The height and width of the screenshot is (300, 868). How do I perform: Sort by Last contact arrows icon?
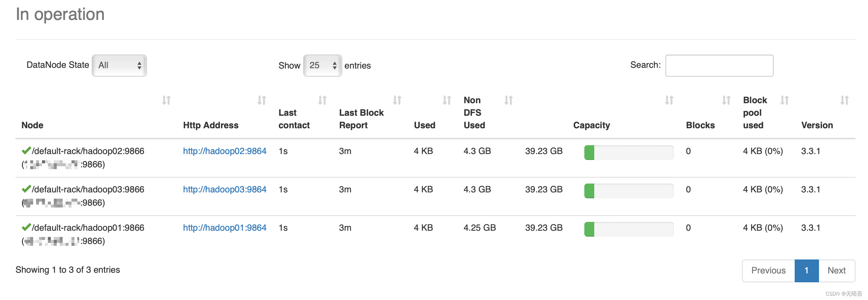(322, 100)
